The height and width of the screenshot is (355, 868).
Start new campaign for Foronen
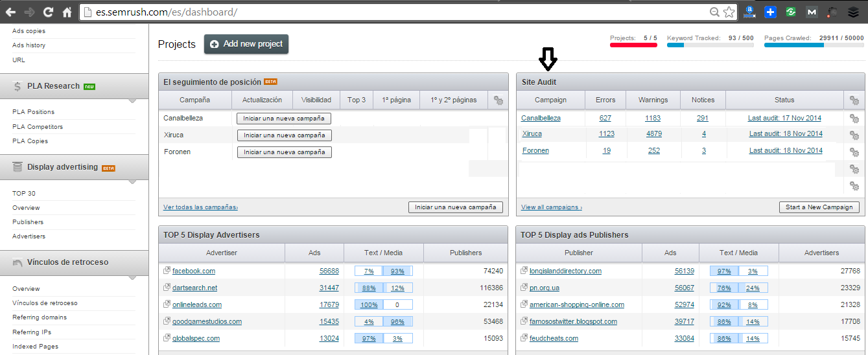(285, 152)
